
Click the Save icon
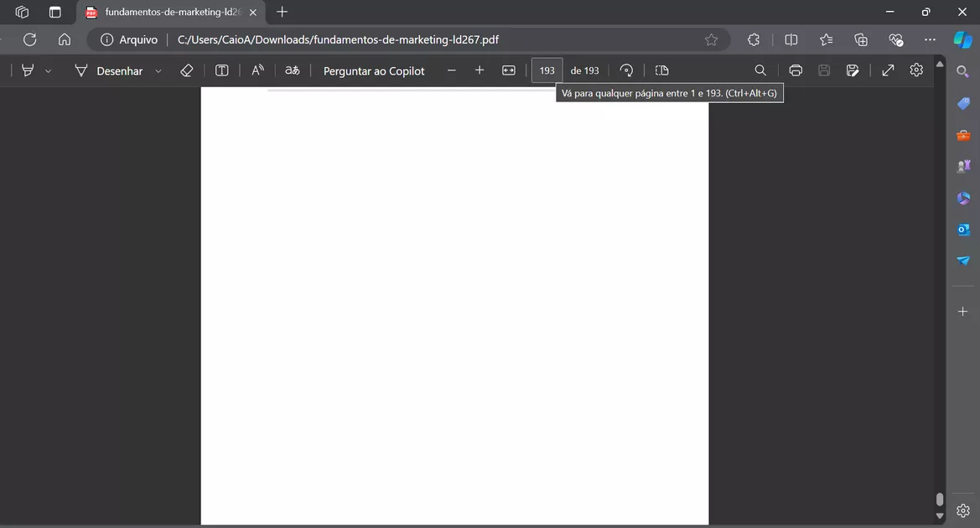pos(824,70)
